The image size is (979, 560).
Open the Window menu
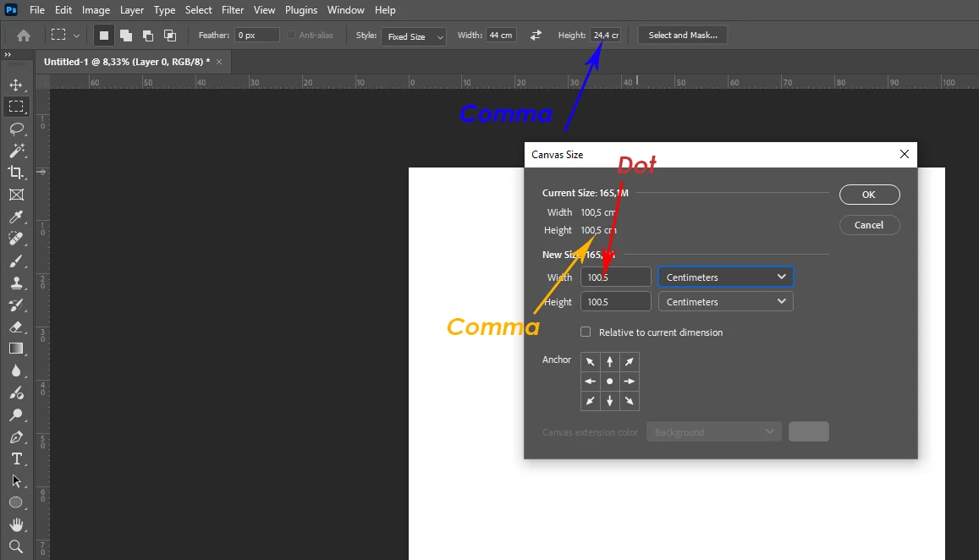coord(345,10)
